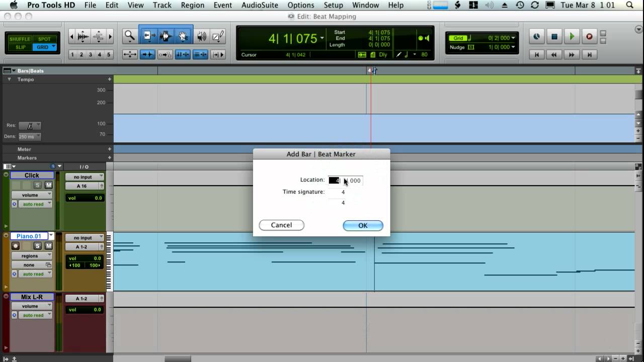The image size is (644, 362).
Task: Open the Track menu
Action: pyautogui.click(x=162, y=5)
